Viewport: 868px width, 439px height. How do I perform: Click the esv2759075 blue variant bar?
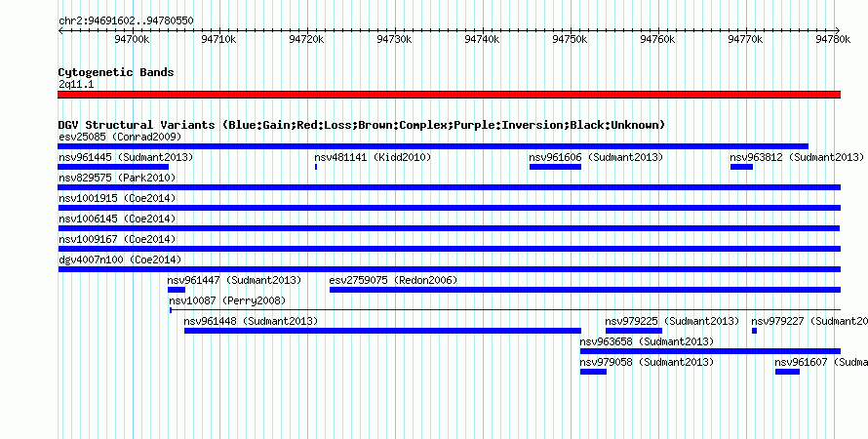(585, 290)
